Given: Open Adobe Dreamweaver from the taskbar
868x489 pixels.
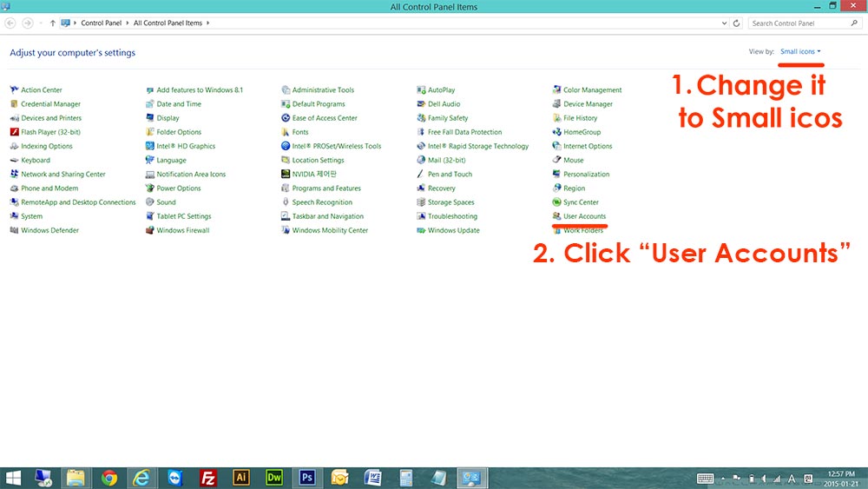Looking at the screenshot, I should 274,478.
